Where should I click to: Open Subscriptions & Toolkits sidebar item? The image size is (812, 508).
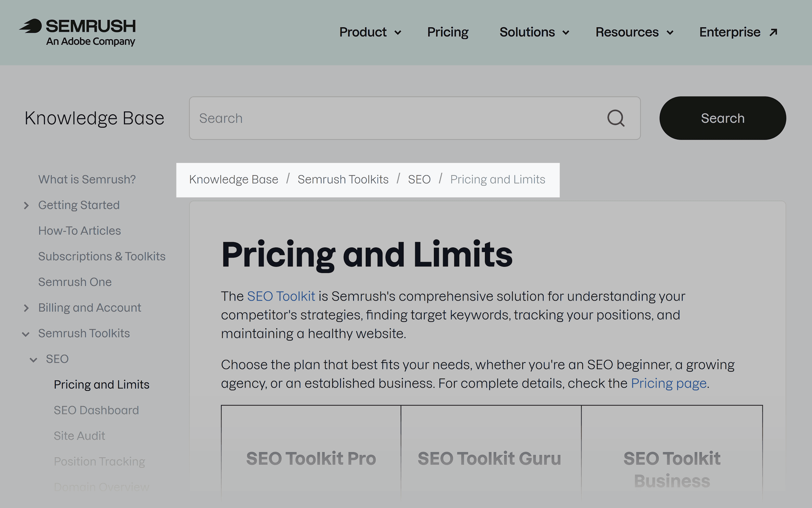click(101, 256)
